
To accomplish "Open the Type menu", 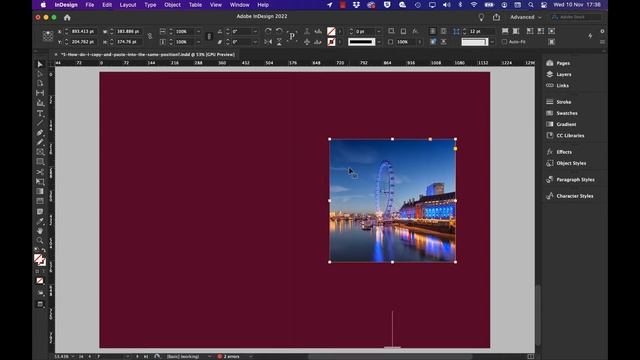I will (x=150, y=5).
